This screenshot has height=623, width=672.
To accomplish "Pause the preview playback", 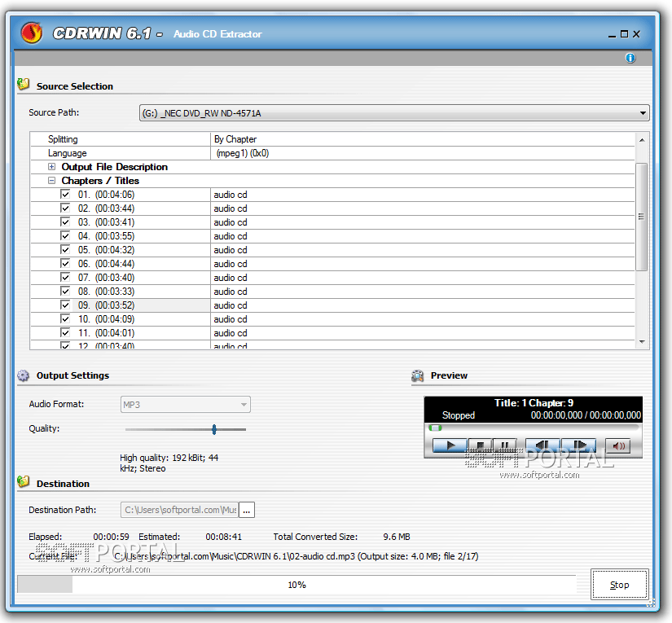I will coord(504,446).
